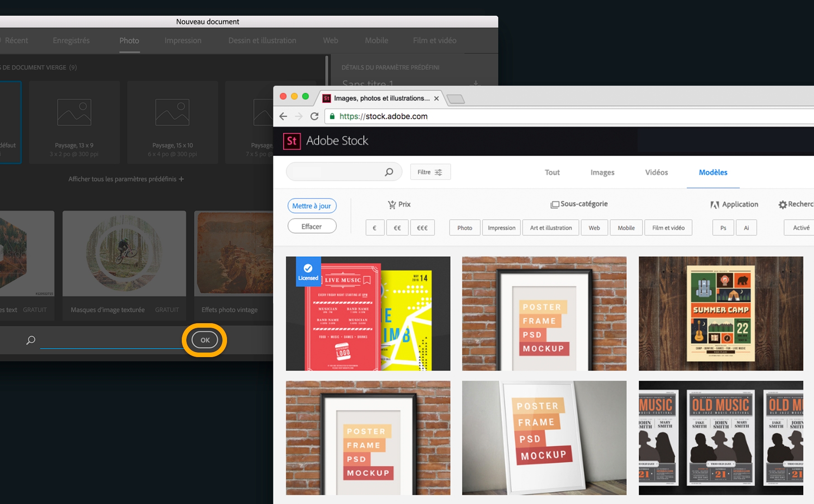Viewport: 814px width, 504px height.
Task: Toggle the Ps application filter
Action: tap(723, 227)
